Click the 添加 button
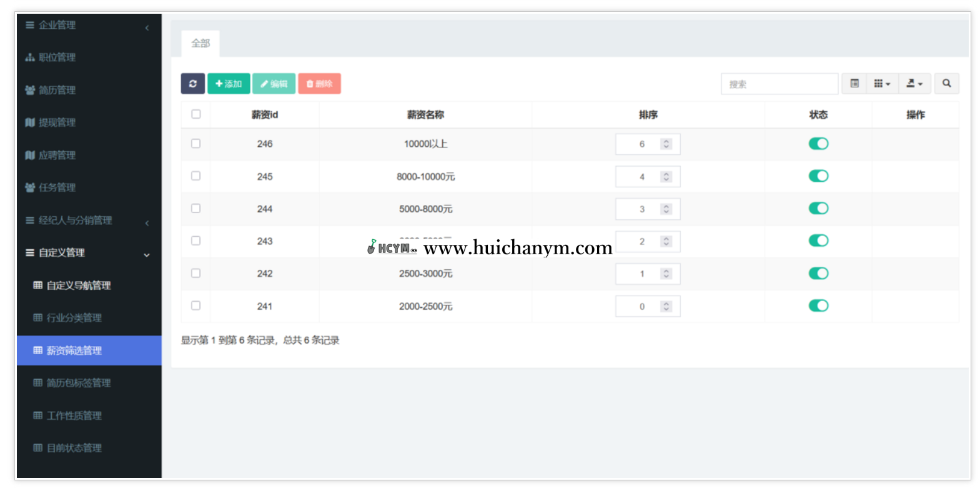980x496 pixels. point(229,84)
